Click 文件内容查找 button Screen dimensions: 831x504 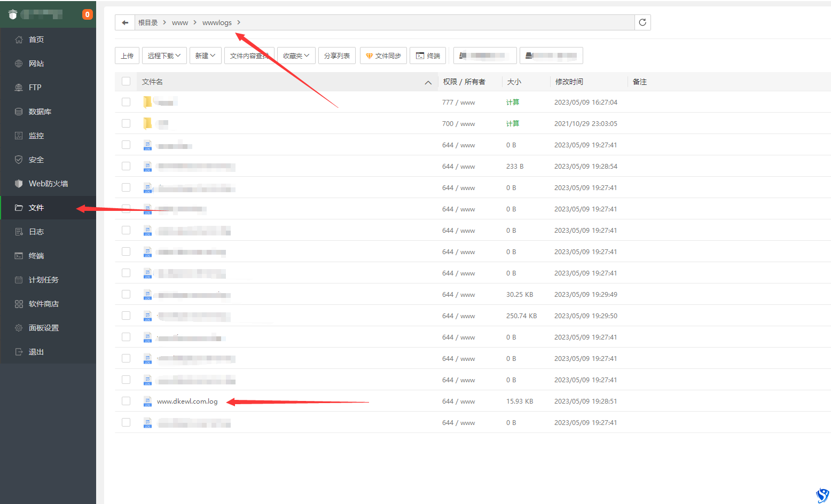tap(249, 56)
